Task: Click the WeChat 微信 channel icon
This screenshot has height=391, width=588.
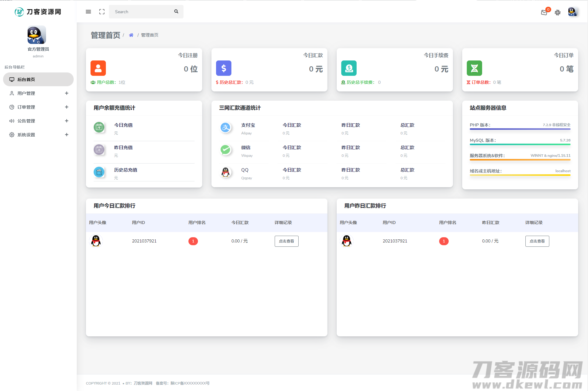Action: [x=226, y=150]
